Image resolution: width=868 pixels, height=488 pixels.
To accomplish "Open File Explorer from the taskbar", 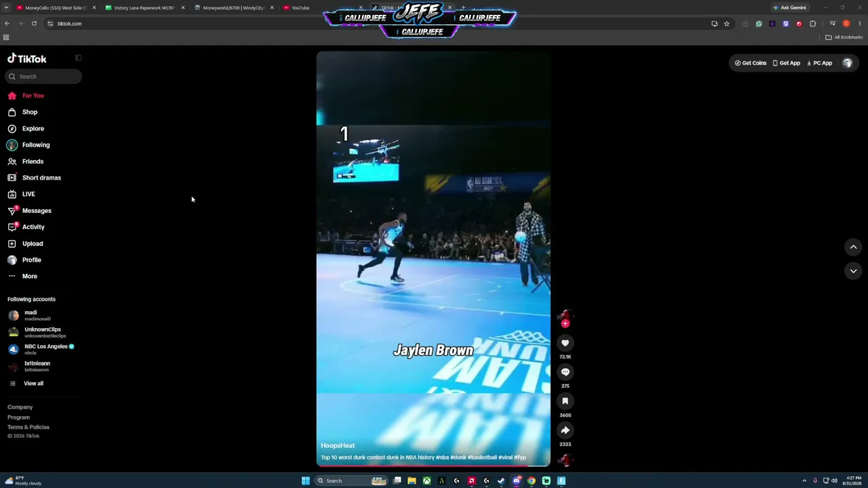I will (x=412, y=481).
